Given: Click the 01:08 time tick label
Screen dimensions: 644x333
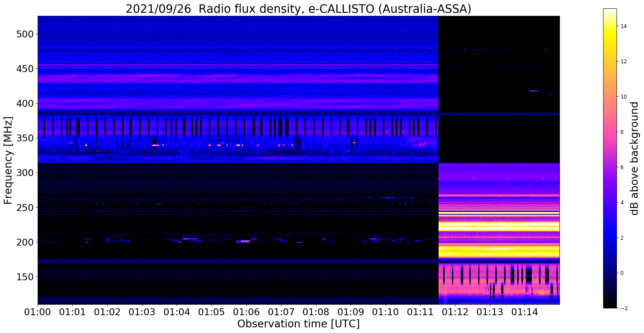Looking at the screenshot, I should tap(316, 311).
